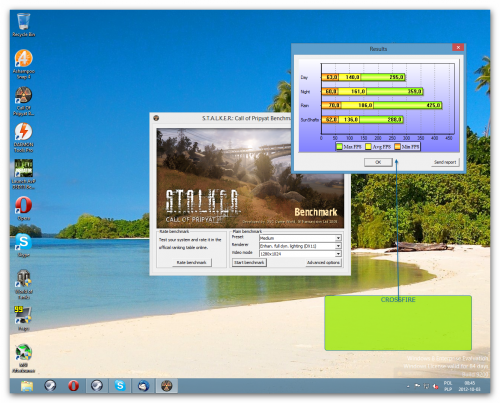
Task: Select the Call of Pripyat benchmark desktop shortcut
Action: (x=23, y=101)
